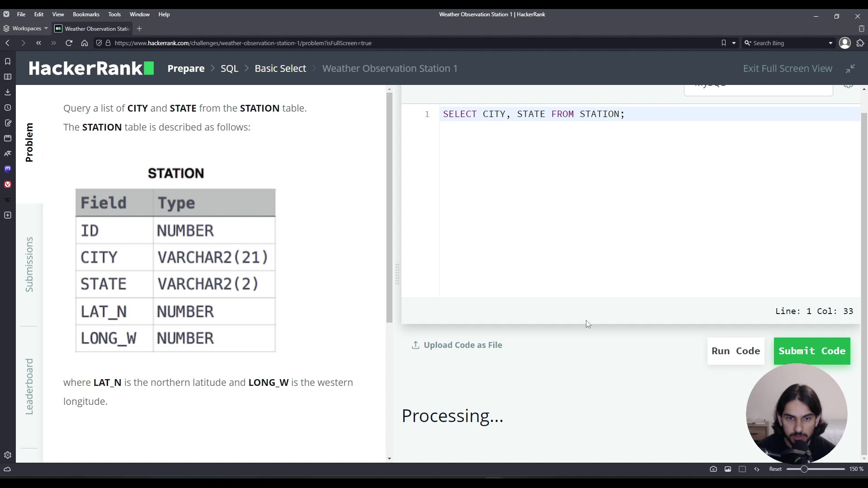Open the Mastodon web panel
The height and width of the screenshot is (488, 868).
(x=7, y=169)
